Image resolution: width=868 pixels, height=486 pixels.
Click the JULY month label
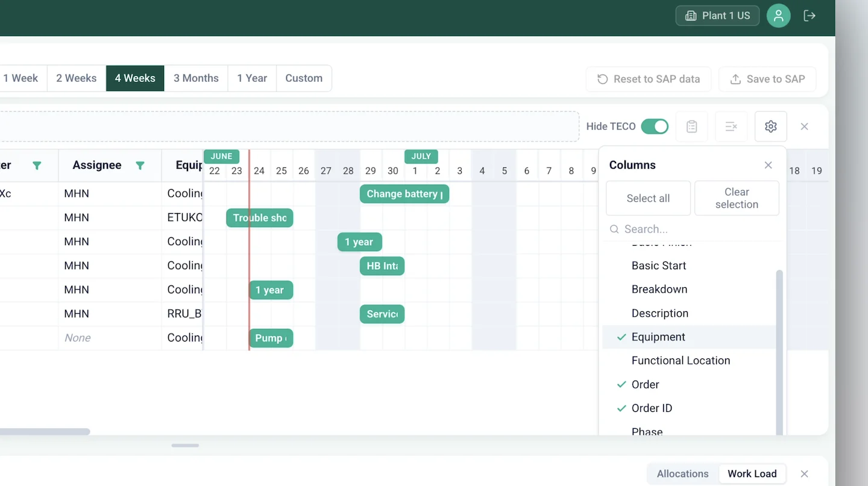tap(421, 157)
